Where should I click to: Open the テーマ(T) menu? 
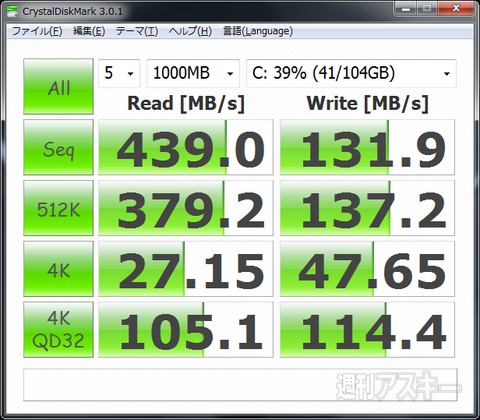click(x=137, y=31)
